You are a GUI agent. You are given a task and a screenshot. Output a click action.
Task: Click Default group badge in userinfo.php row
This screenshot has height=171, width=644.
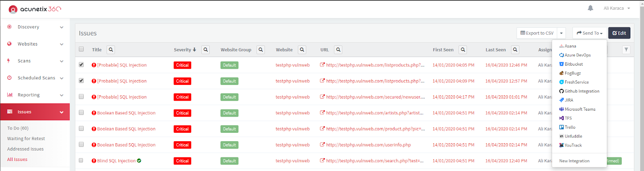(229, 145)
